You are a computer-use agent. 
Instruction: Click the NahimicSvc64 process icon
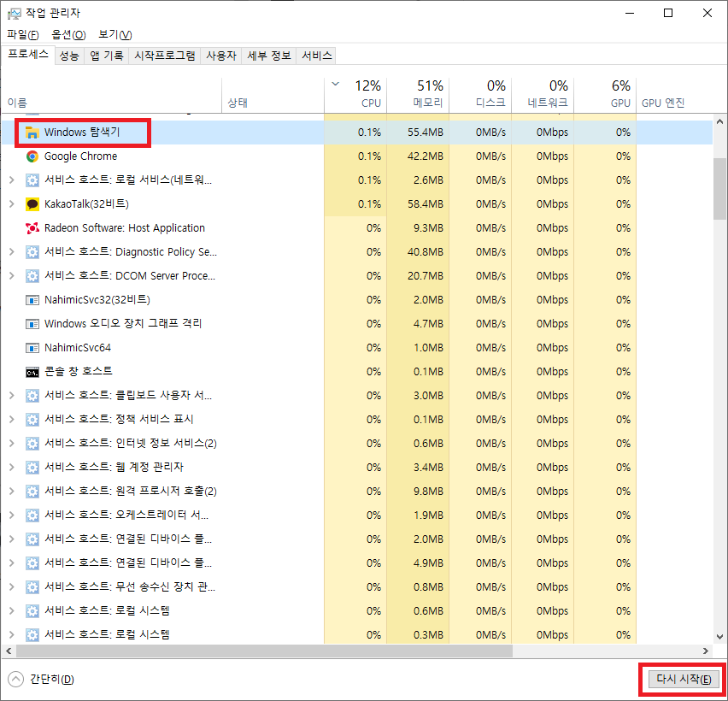point(32,348)
